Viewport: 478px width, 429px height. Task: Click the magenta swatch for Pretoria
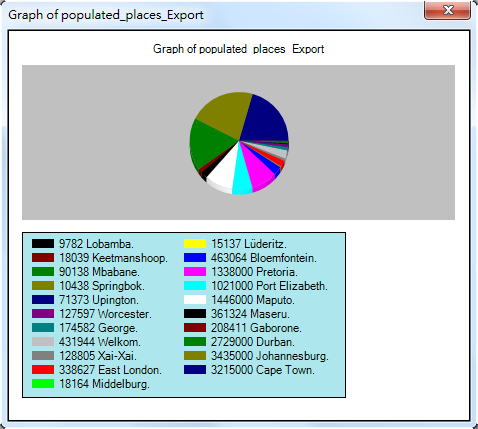tap(195, 272)
